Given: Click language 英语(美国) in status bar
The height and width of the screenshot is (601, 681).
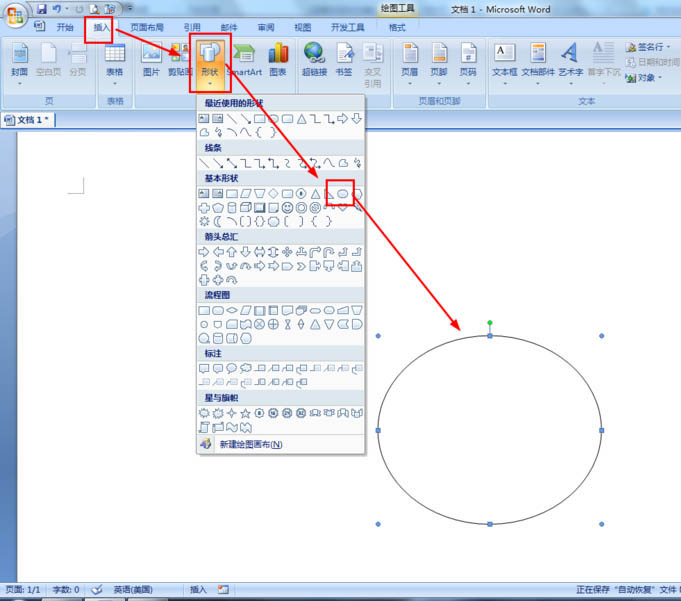Looking at the screenshot, I should point(133,589).
